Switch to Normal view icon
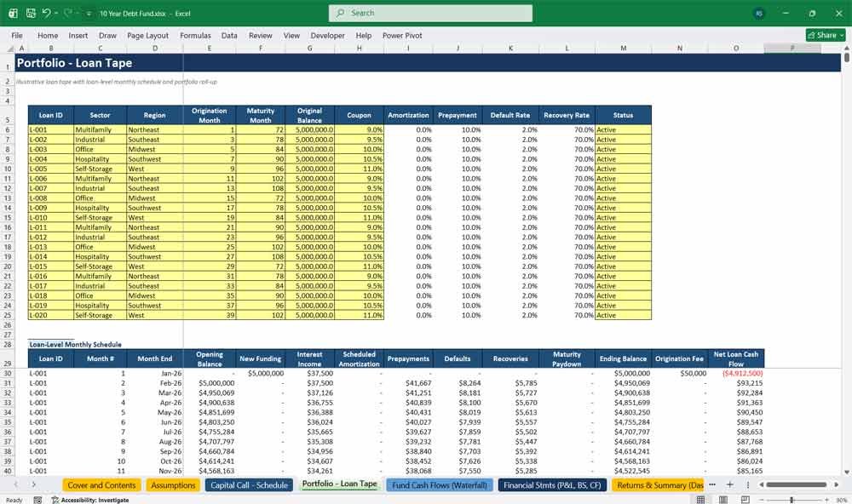852x504 pixels. (x=701, y=500)
